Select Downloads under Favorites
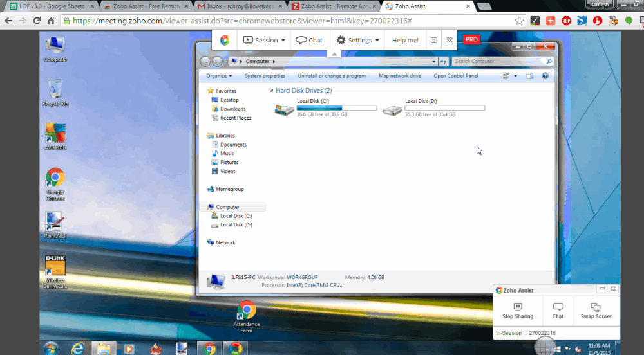Viewport: 644px width, 355px height. tap(229, 109)
